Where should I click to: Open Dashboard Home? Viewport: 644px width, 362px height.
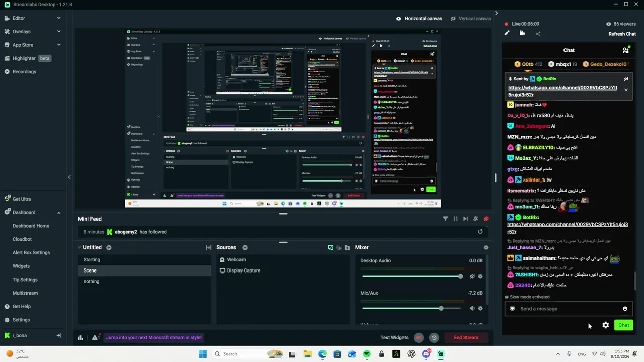(31, 226)
